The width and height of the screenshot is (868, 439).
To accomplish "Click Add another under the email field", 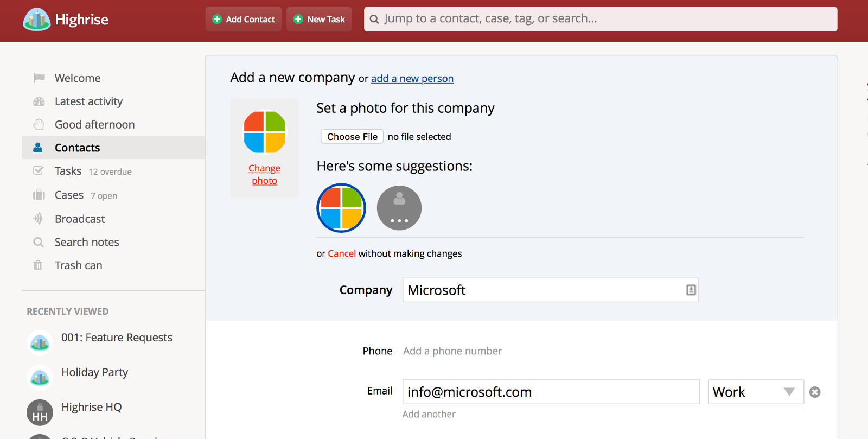I will click(429, 414).
